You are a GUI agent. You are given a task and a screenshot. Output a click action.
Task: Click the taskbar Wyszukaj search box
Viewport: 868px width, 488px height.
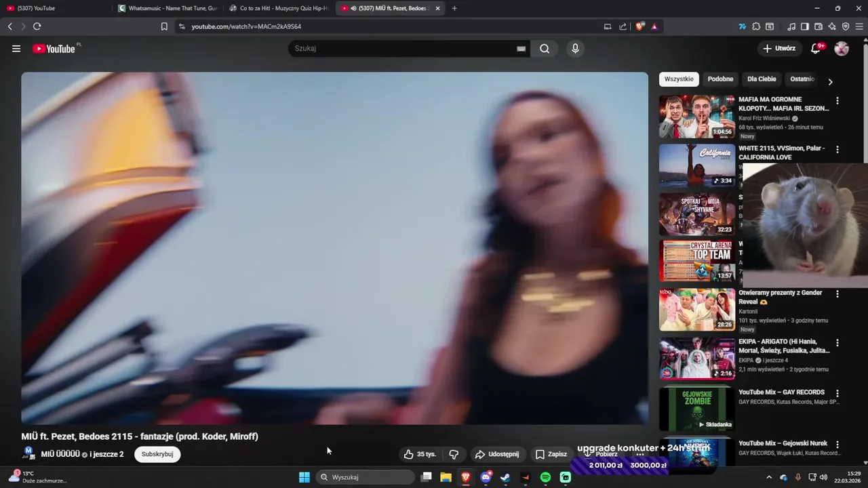tap(366, 477)
